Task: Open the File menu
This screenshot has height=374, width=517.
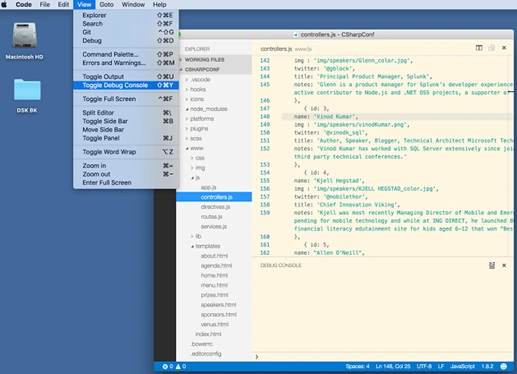Action: 45,4
